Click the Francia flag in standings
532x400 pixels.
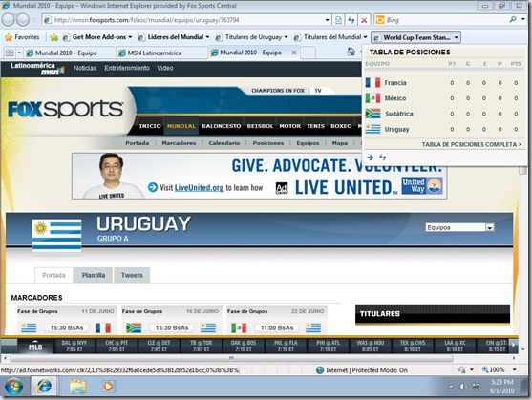point(372,83)
